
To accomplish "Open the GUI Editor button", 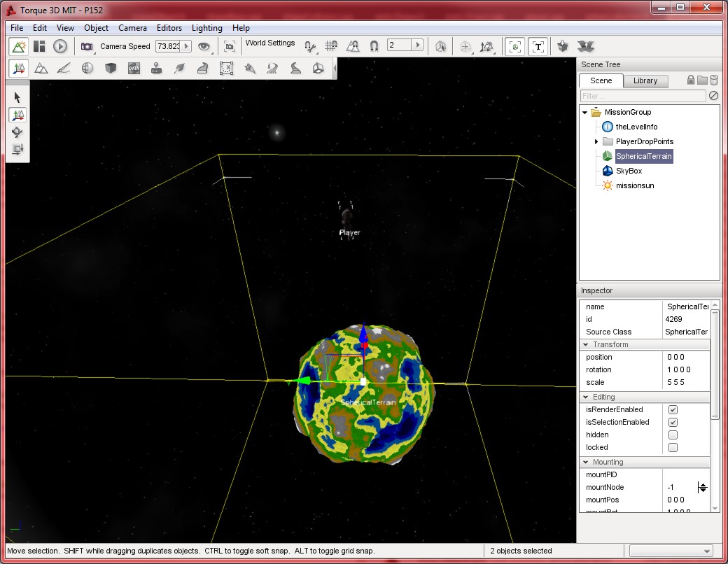I will (x=39, y=46).
